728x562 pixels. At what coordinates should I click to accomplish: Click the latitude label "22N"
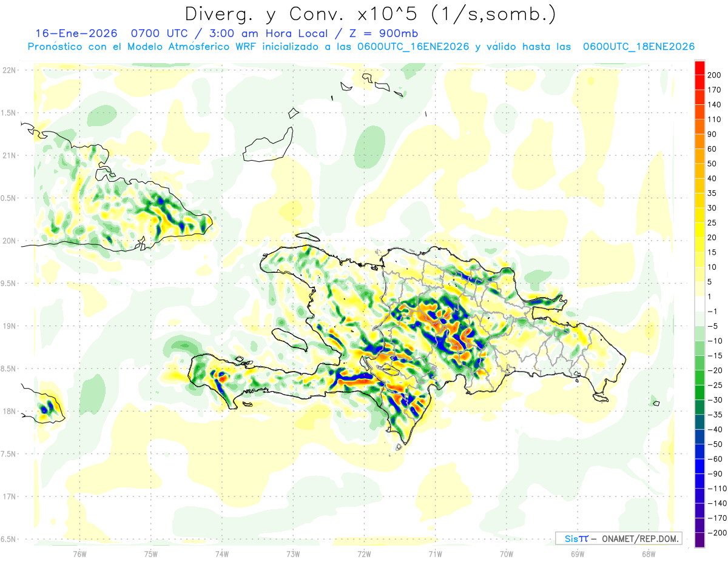pos(9,70)
